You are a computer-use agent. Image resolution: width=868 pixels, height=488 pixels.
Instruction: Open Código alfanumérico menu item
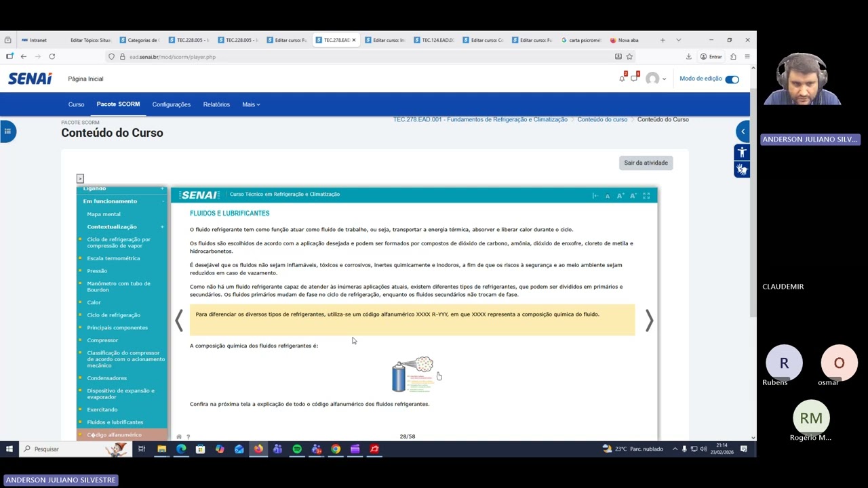(114, 435)
